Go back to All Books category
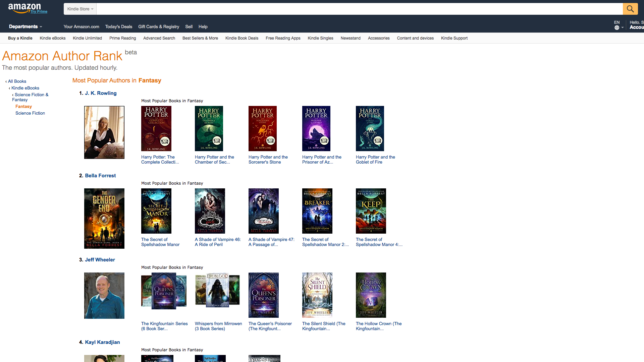Screen dimensions: 644x362 point(17,81)
